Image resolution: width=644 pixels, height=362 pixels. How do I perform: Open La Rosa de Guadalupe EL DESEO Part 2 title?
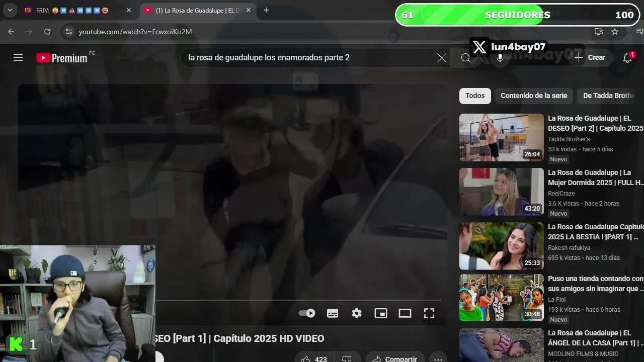[x=596, y=123]
